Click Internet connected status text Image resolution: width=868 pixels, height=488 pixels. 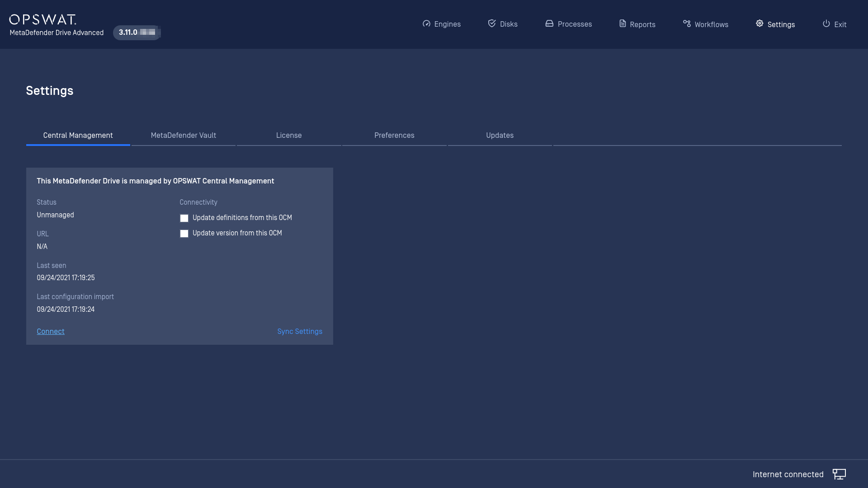788,474
